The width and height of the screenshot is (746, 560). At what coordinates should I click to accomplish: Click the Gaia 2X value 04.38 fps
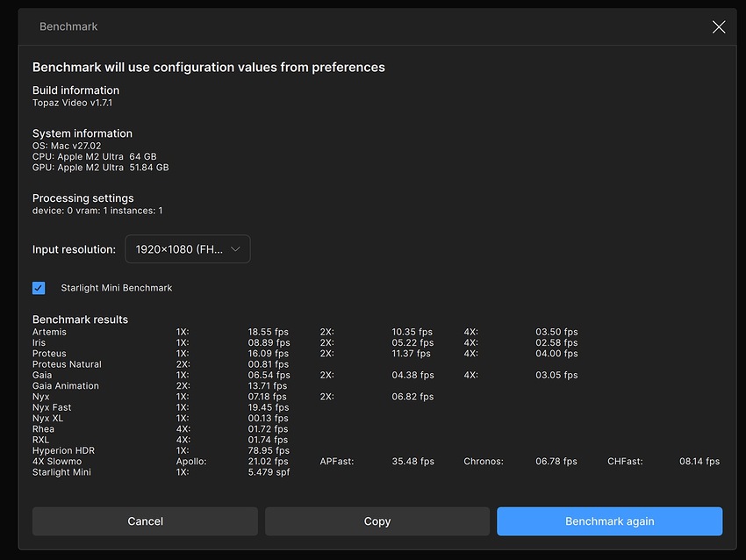pos(413,375)
